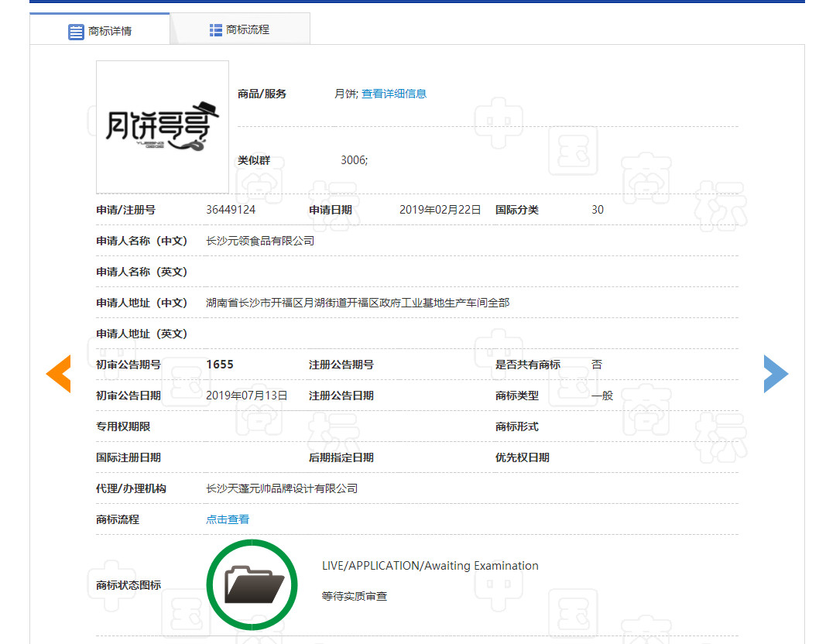The image size is (819, 644).
Task: Click the goods text 月饼;
Action: (346, 94)
